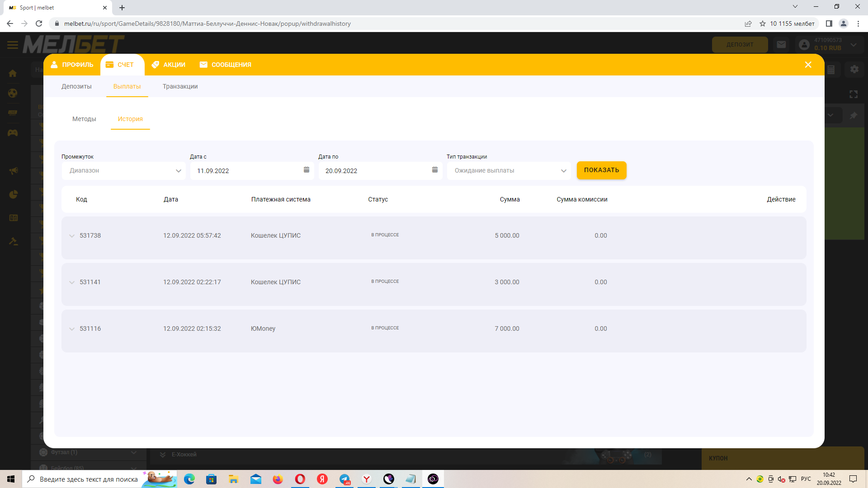Click the envelope messages icon in header
This screenshot has width=868, height=488.
[x=781, y=44]
